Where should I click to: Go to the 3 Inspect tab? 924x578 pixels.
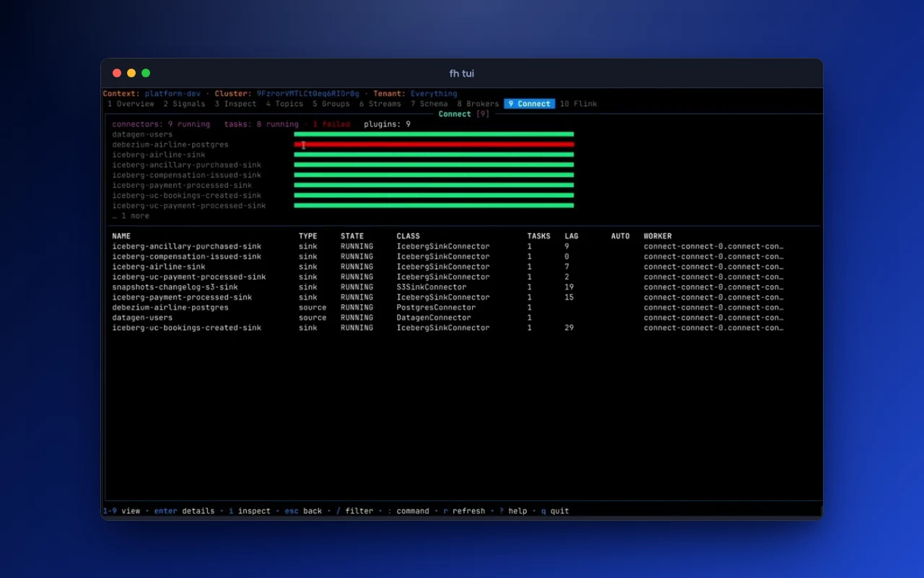235,104
